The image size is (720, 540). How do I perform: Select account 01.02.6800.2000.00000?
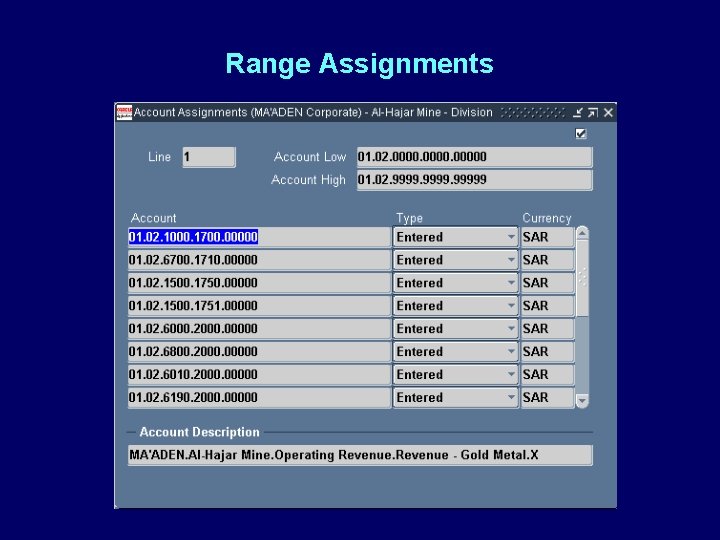(259, 352)
